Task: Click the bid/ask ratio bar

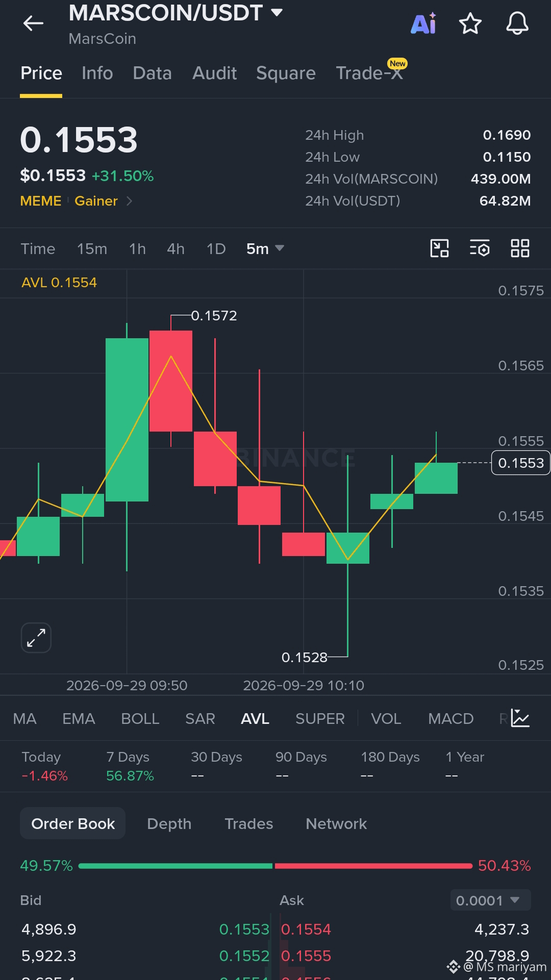Action: coord(275,866)
